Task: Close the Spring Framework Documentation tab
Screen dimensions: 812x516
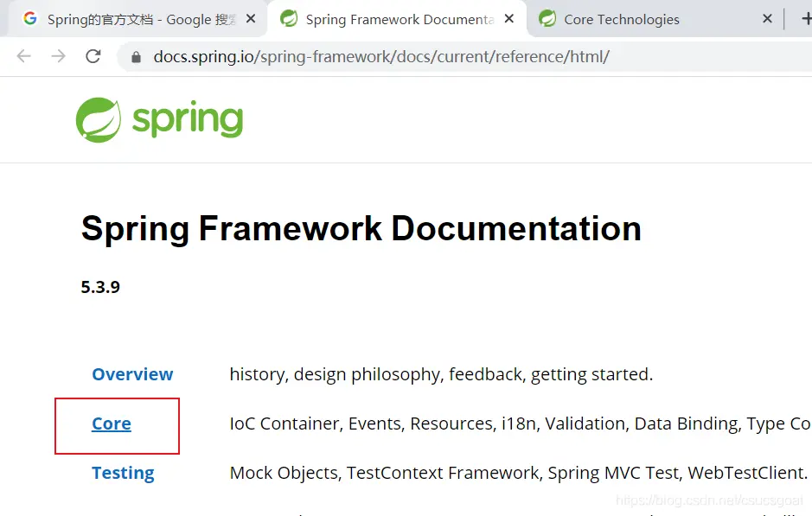Action: 509,19
